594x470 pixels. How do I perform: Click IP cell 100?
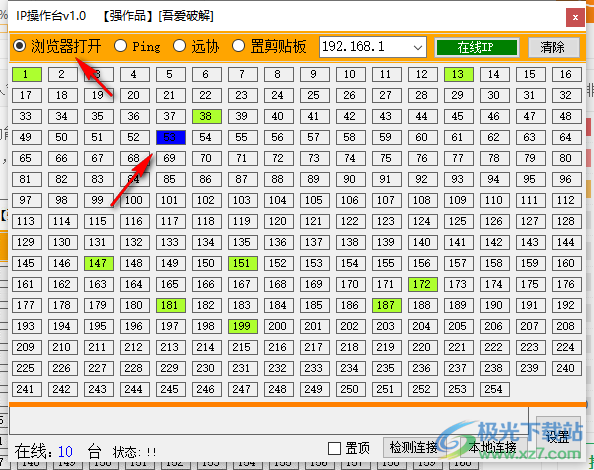[x=134, y=200]
